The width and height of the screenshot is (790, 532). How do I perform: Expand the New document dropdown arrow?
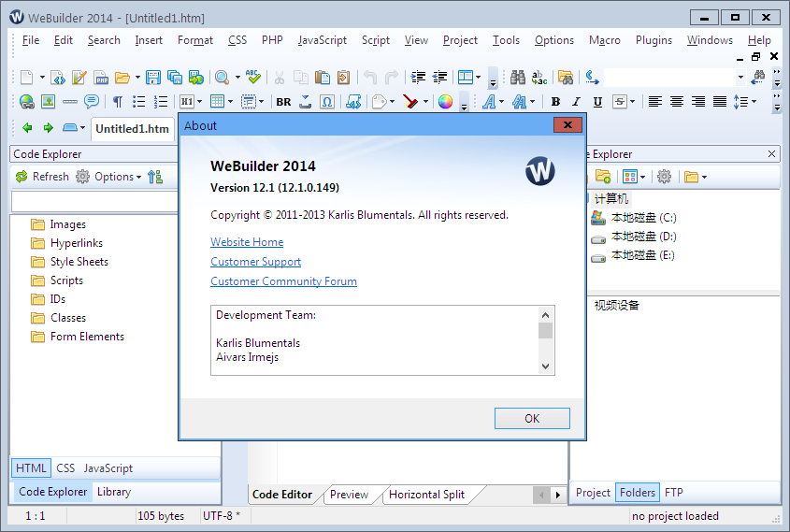tap(42, 78)
